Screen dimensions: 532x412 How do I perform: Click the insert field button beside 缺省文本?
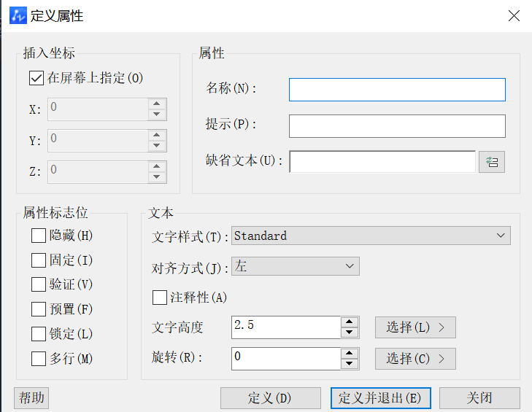tap(492, 162)
